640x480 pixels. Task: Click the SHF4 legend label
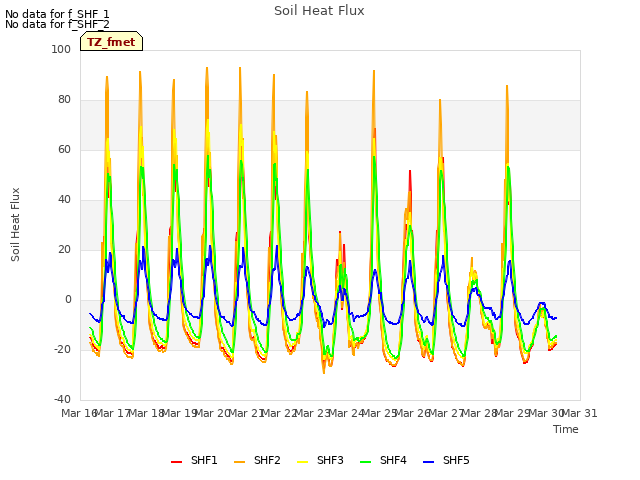coord(393,460)
